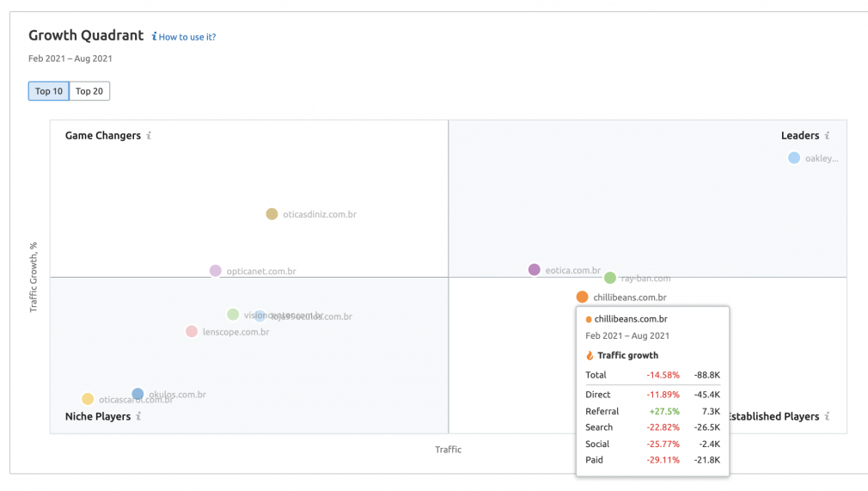Click the Traffic growth flame icon in the tooltip
The height and width of the screenshot is (491, 868).
click(590, 355)
